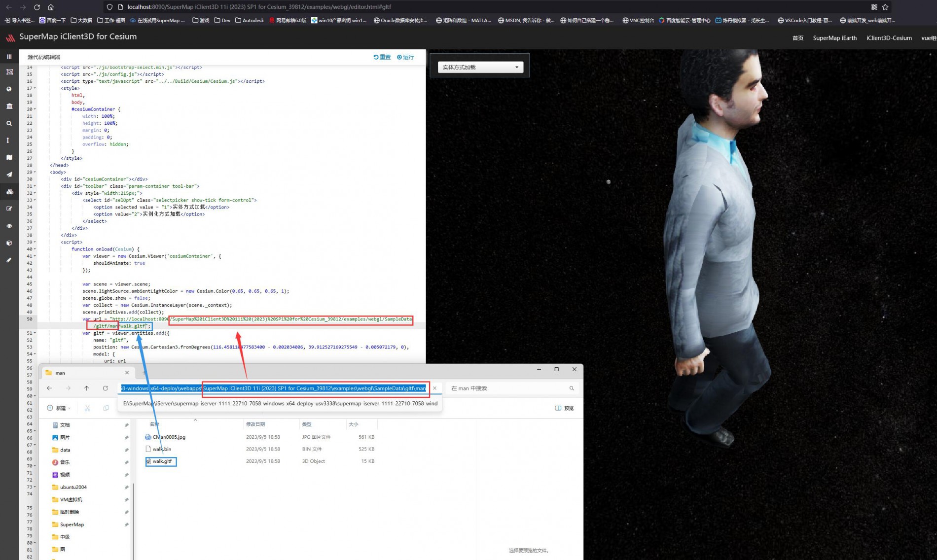
Task: Close the man tab in File Explorer
Action: pos(127,373)
